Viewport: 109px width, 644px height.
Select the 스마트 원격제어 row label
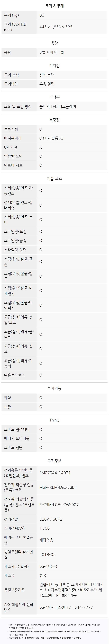click(17, 429)
